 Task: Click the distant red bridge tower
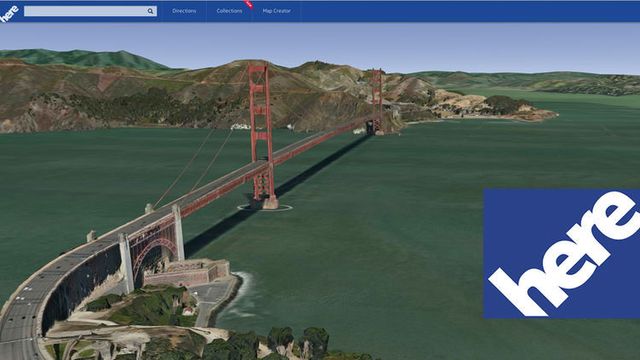[x=376, y=101]
